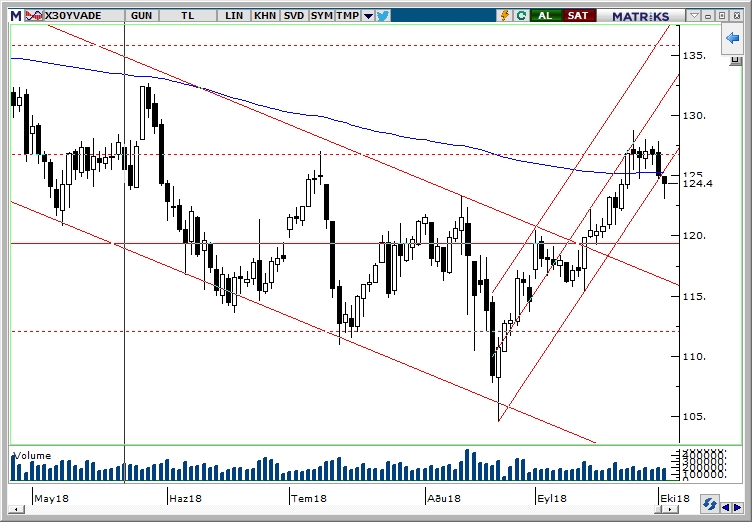
Task: Click the 115 price axis label
Action: pyautogui.click(x=694, y=297)
